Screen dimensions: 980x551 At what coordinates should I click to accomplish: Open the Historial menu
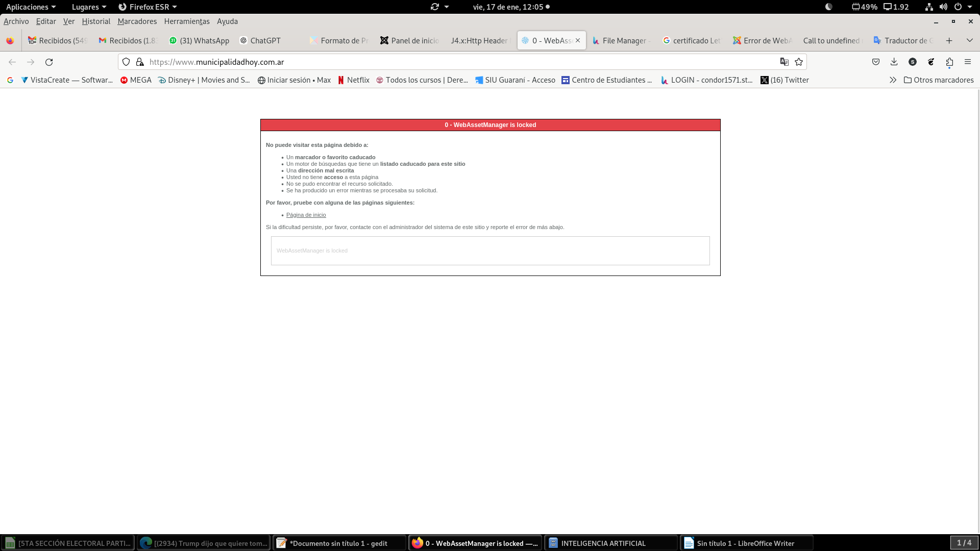click(x=96, y=21)
